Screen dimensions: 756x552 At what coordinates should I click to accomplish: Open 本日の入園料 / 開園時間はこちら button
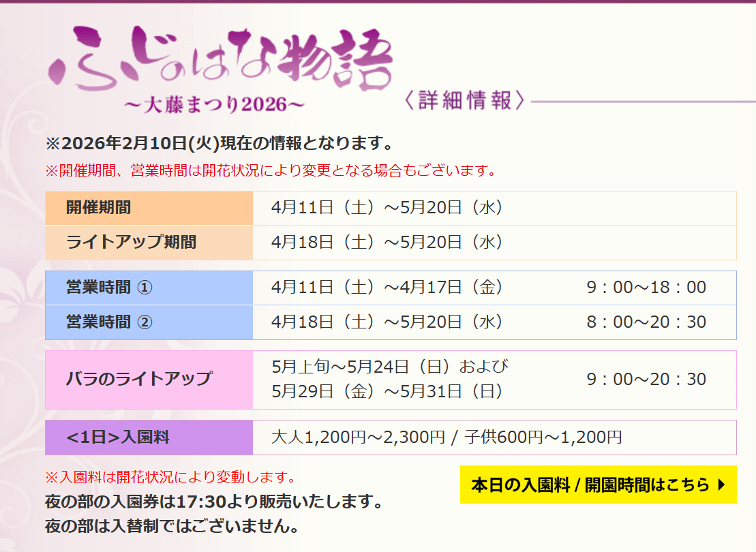(590, 485)
